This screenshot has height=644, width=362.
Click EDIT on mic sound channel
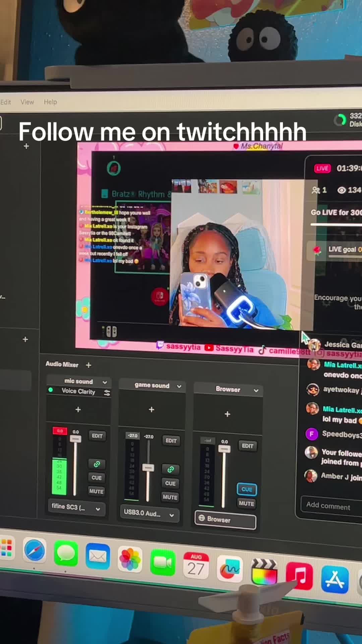pos(97,436)
